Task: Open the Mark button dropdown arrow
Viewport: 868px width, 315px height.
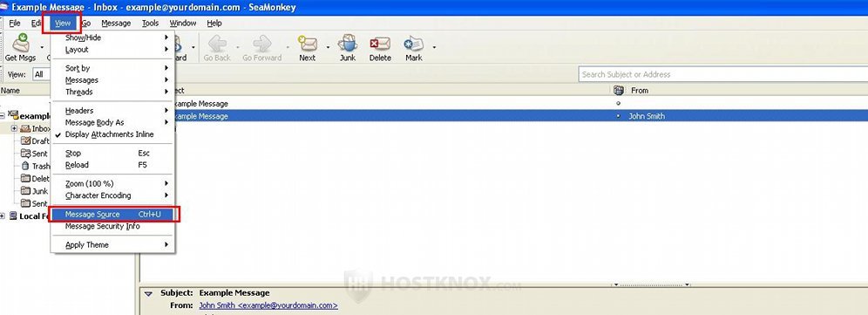Action: point(434,47)
